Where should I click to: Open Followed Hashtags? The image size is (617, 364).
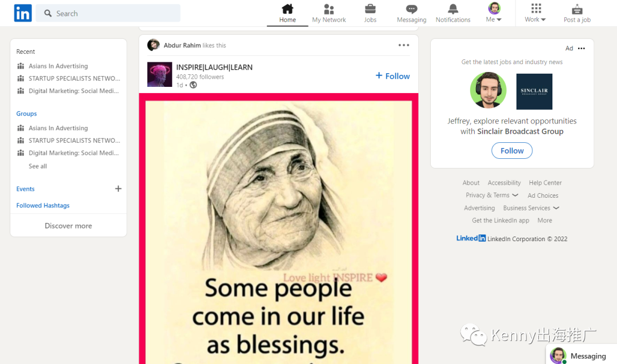[43, 205]
